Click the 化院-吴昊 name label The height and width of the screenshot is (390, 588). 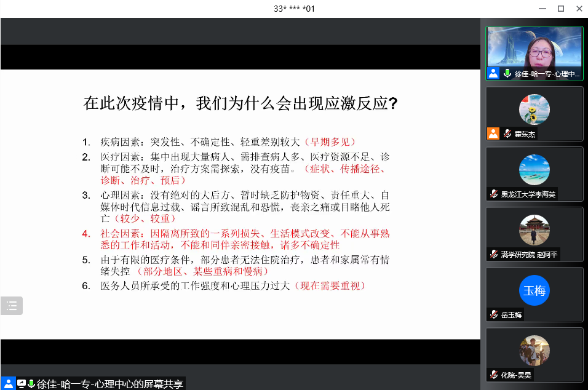516,375
